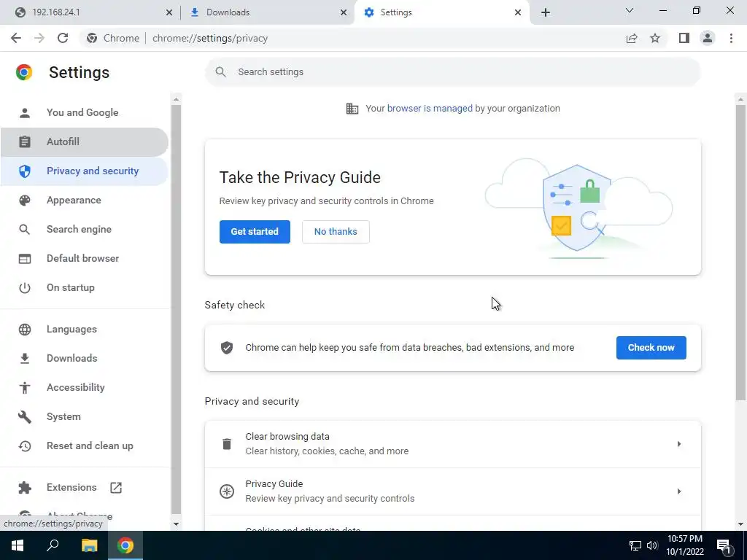Open Default browser settings

[85, 258]
